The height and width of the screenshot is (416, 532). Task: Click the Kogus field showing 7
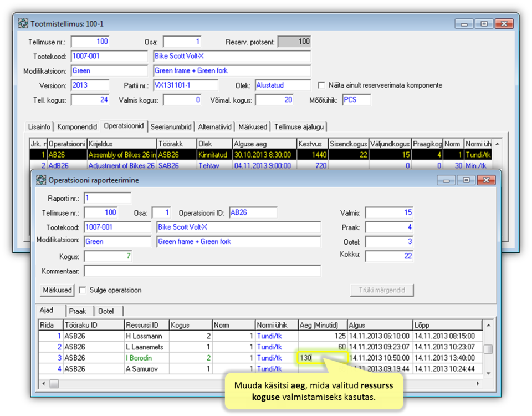coord(108,256)
